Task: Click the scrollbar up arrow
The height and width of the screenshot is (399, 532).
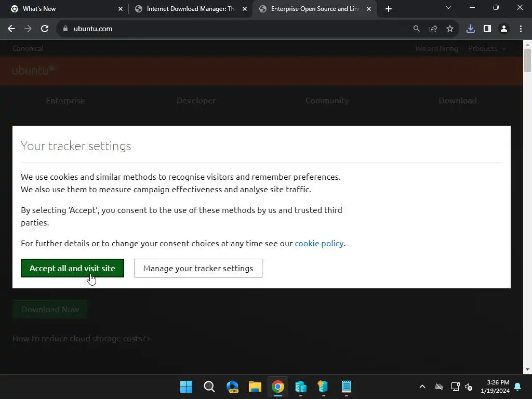Action: (527, 45)
